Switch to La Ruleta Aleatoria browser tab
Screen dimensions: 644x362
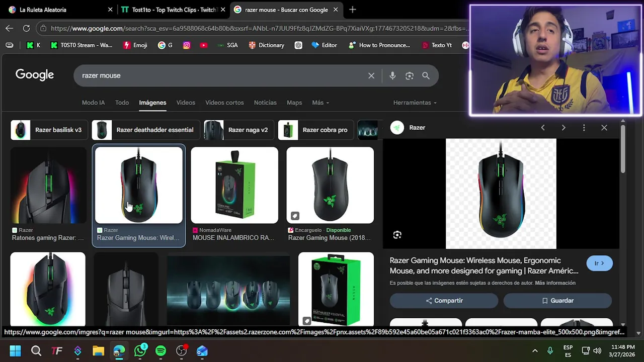60,10
